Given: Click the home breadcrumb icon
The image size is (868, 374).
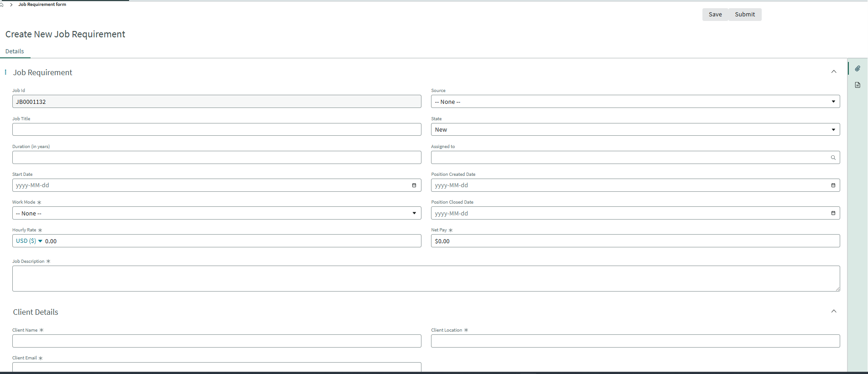Looking at the screenshot, I should [2, 5].
